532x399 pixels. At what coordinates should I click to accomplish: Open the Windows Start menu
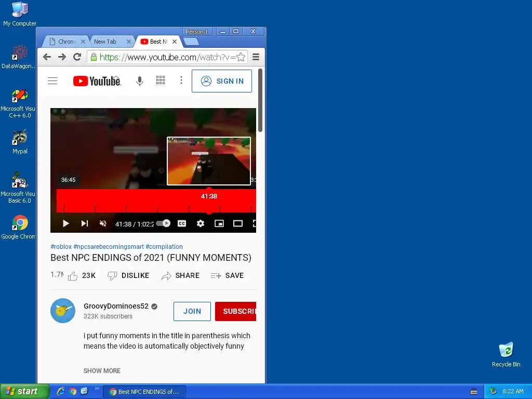click(24, 392)
